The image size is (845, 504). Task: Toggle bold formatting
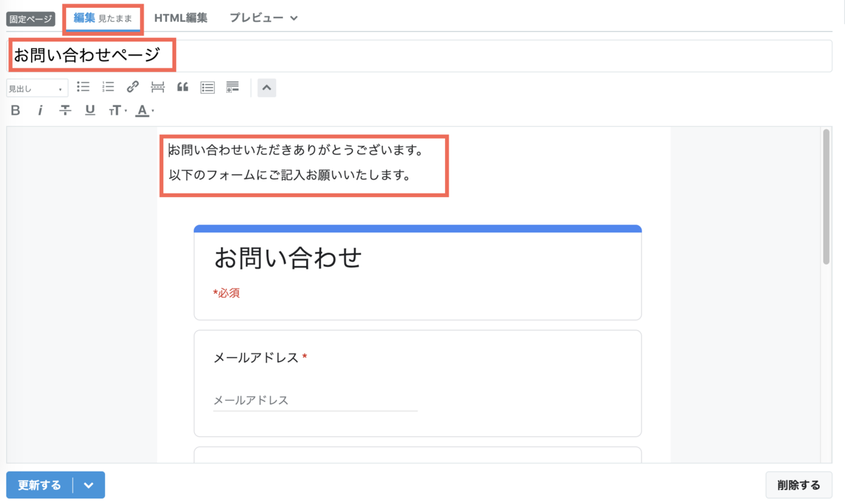tap(15, 110)
